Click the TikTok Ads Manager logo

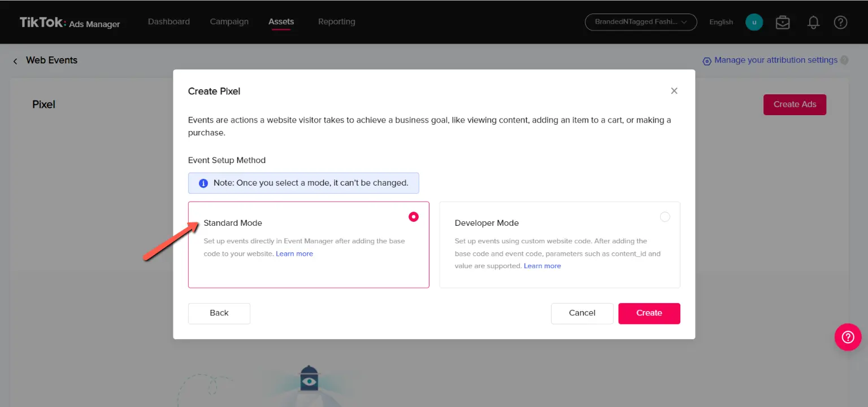[x=70, y=23]
